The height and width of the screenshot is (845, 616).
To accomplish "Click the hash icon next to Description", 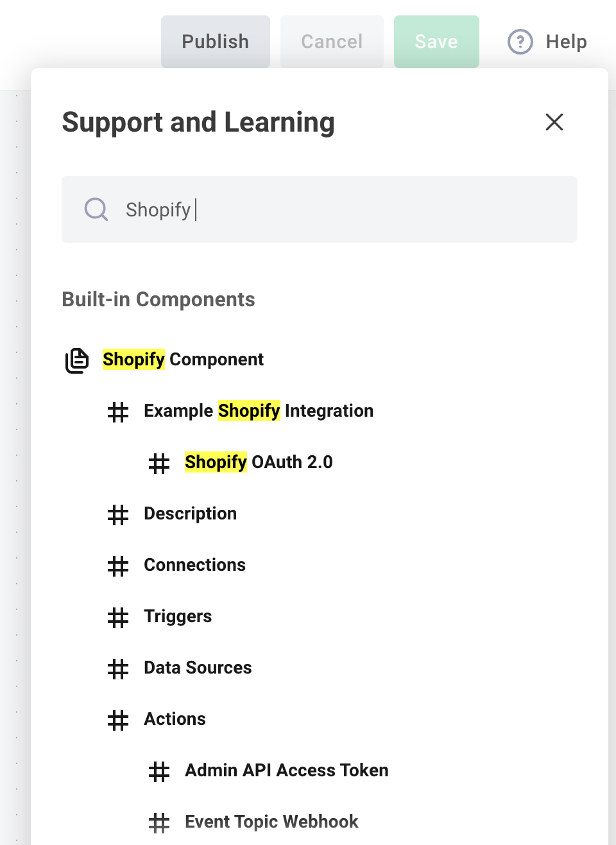I will coord(117,515).
